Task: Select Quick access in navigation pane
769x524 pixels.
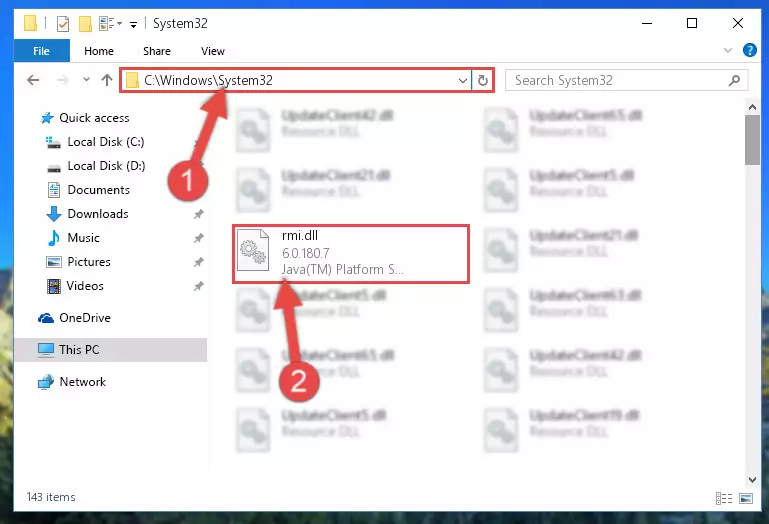Action: point(94,118)
